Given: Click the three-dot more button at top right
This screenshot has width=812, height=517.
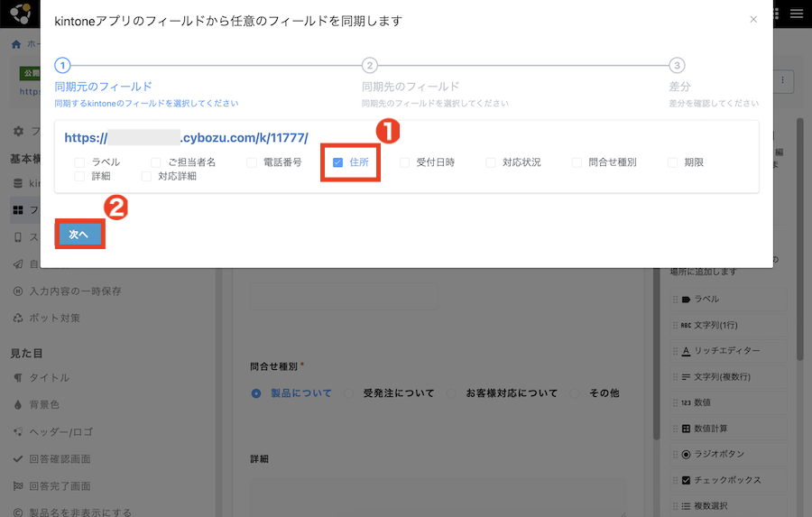Looking at the screenshot, I should point(782,80).
